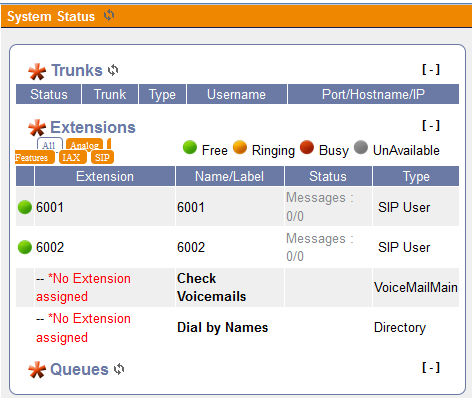
Task: Click the orange Ringing legend indicator
Action: pyautogui.click(x=240, y=147)
